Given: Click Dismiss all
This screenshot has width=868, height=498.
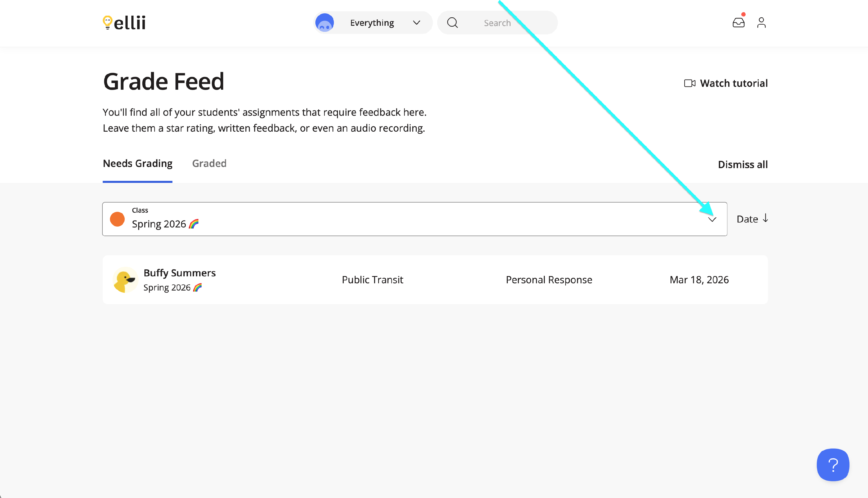Looking at the screenshot, I should pos(742,165).
